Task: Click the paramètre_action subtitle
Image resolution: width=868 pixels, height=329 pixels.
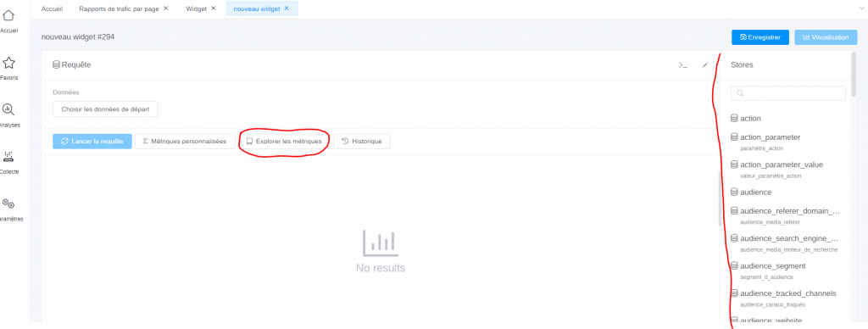Action: coord(761,148)
